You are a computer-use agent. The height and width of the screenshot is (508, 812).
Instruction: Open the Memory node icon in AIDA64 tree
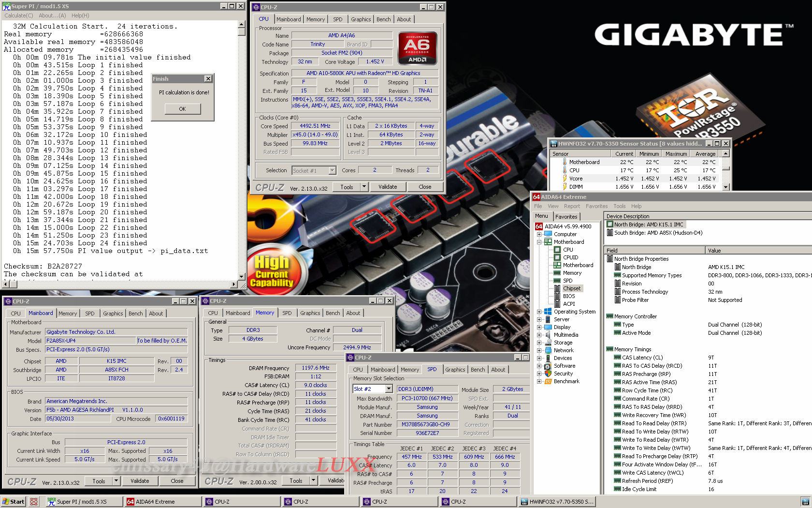pyautogui.click(x=557, y=273)
